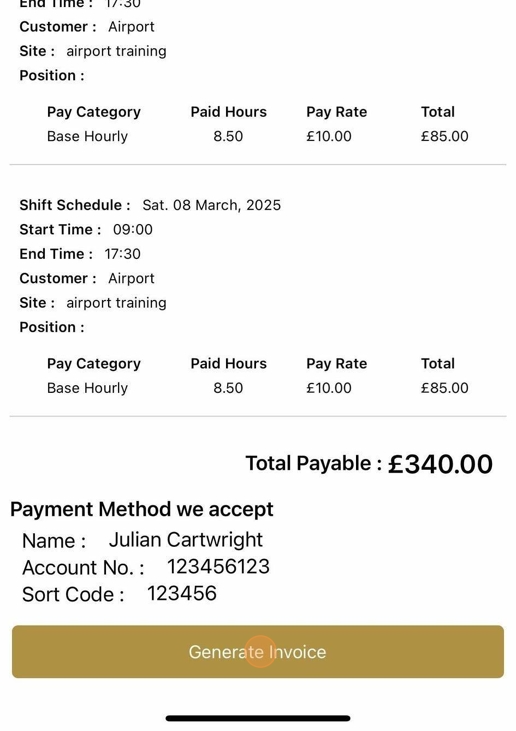Click the Position label in second shift
The image size is (516, 731).
pyautogui.click(x=52, y=327)
